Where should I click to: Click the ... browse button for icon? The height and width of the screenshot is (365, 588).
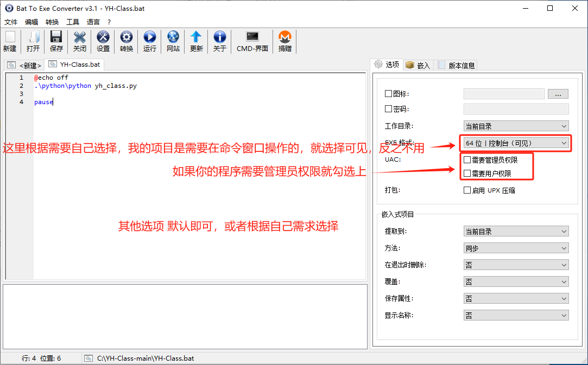pos(558,94)
